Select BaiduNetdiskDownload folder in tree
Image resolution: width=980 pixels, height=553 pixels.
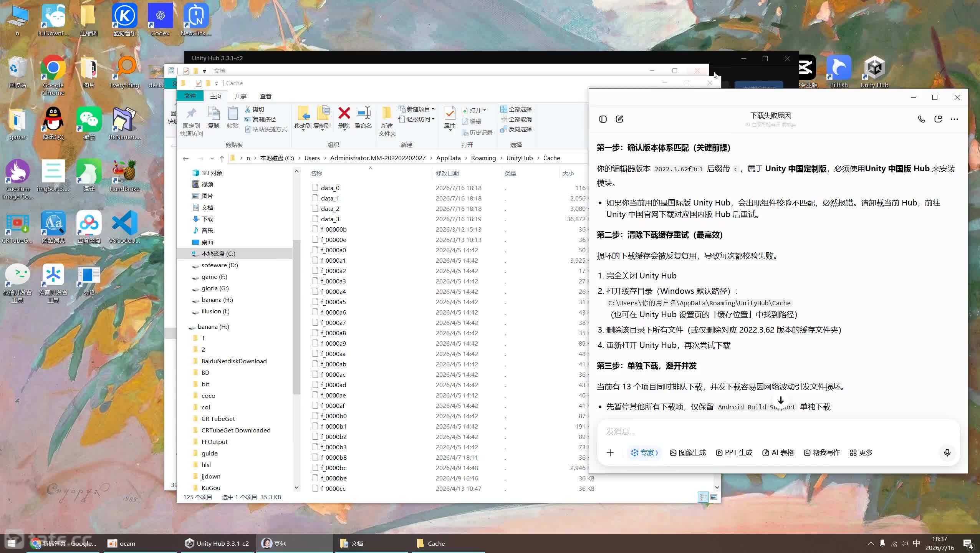pos(234,361)
